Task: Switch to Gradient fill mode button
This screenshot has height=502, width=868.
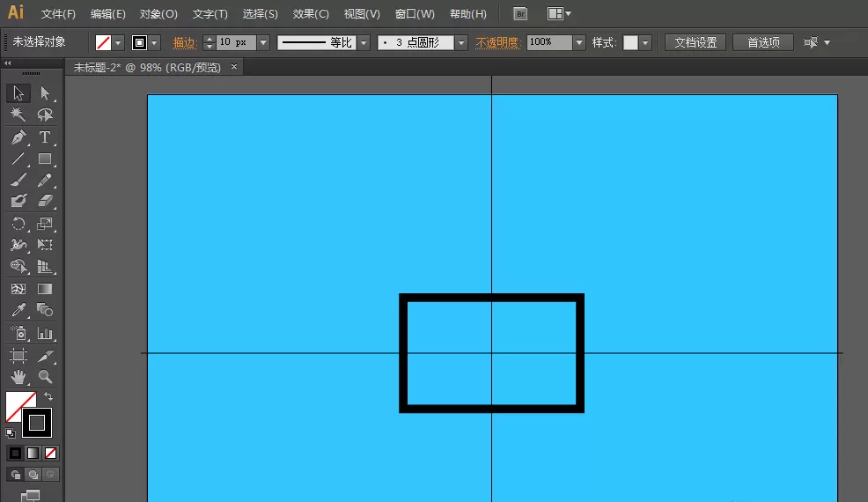Action: pyautogui.click(x=33, y=454)
